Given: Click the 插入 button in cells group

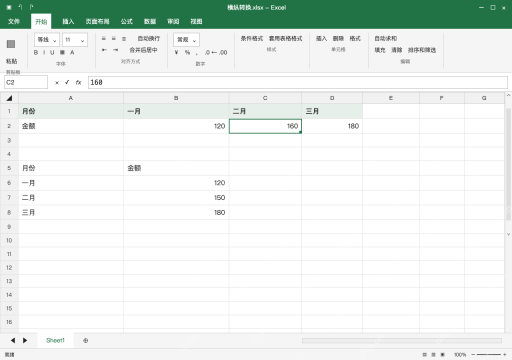Looking at the screenshot, I should pyautogui.click(x=321, y=39).
